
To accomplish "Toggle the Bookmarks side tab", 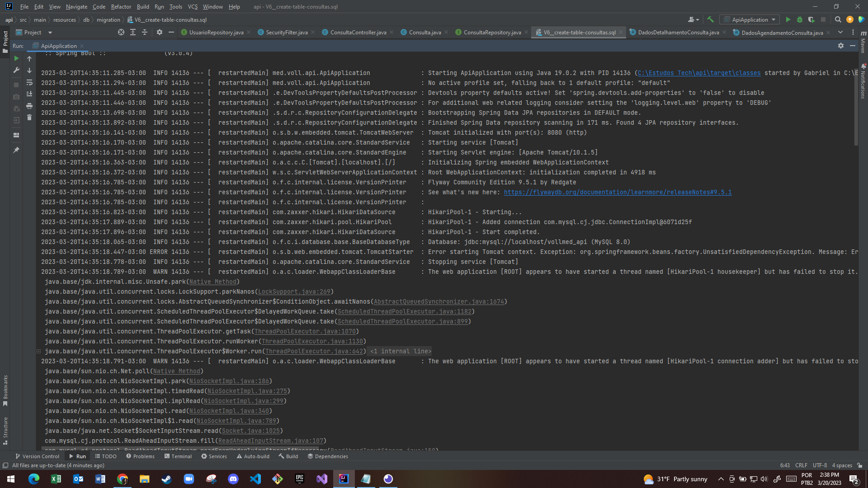I will tap(5, 390).
